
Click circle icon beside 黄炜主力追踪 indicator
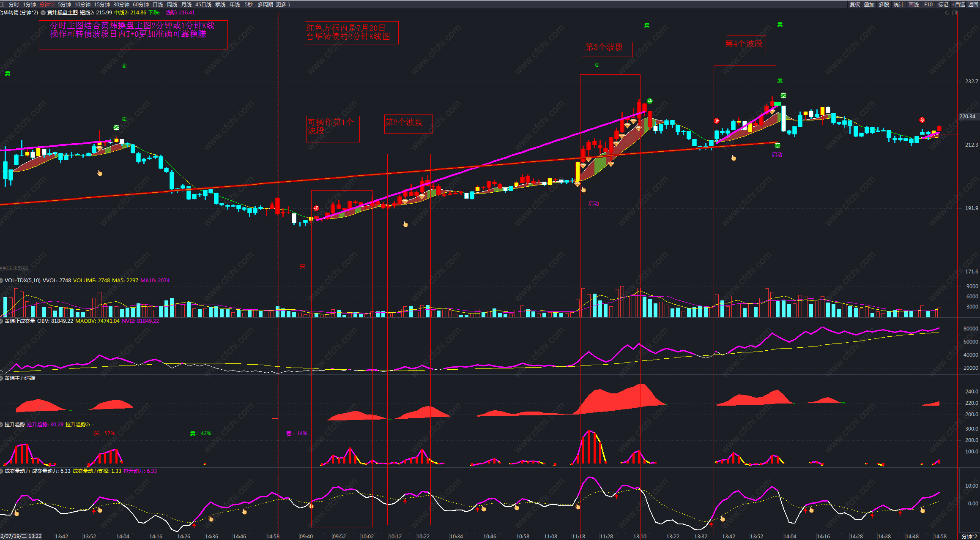(x=2, y=378)
